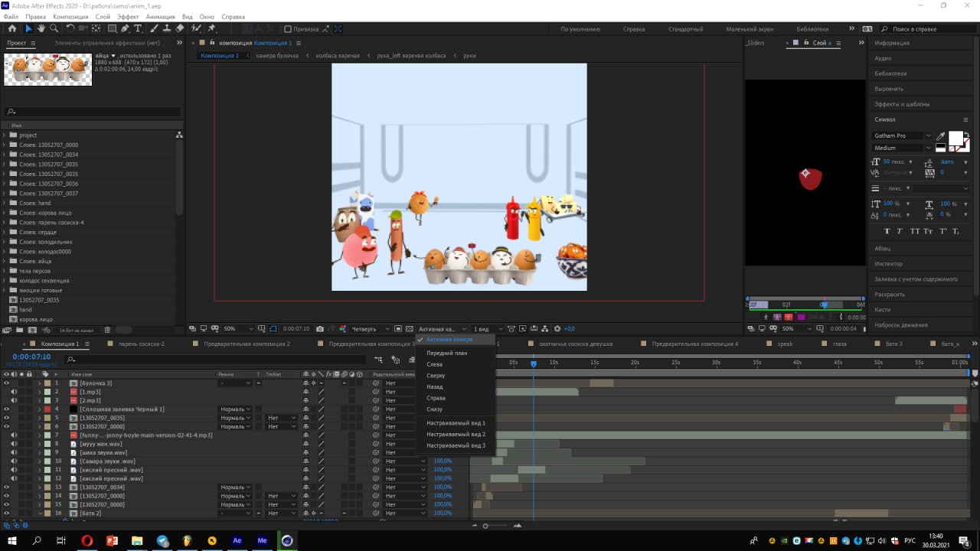
Task: Click the timeline zoom slider at bottom
Action: coord(485,526)
